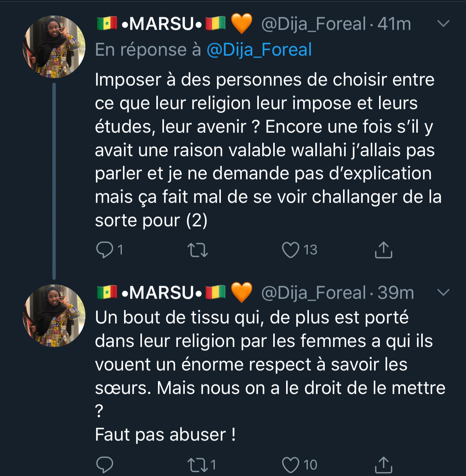Screen dimensions: 466x476
Task: Open profile picture on the second tweet
Action: [x=54, y=316]
